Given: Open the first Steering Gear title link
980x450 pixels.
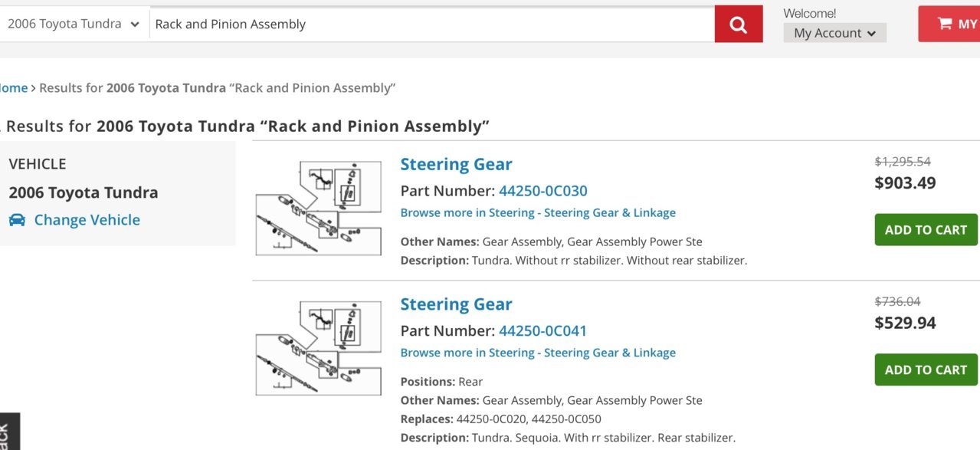Looking at the screenshot, I should pyautogui.click(x=456, y=164).
